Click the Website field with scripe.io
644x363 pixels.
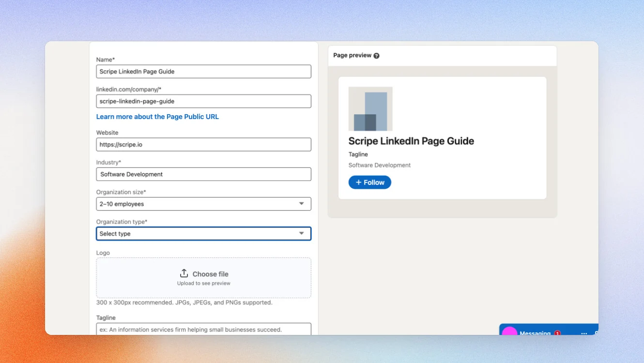click(203, 145)
